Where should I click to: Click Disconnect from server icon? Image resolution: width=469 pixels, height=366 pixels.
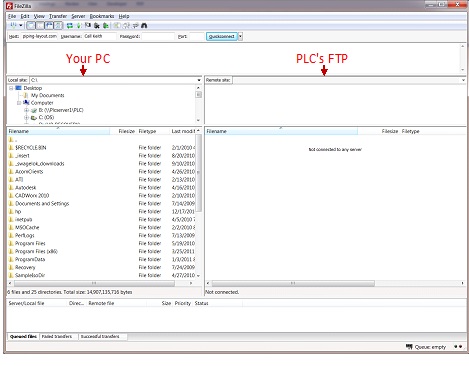click(x=97, y=25)
